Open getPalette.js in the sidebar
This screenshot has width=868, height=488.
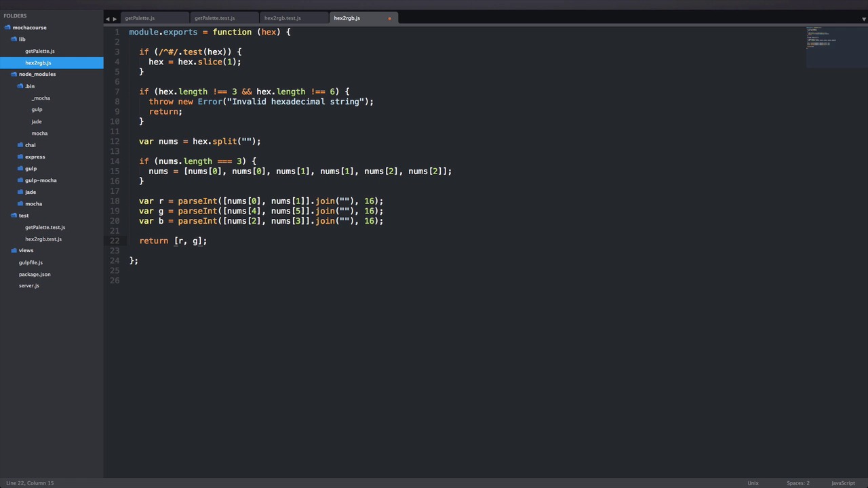point(40,51)
